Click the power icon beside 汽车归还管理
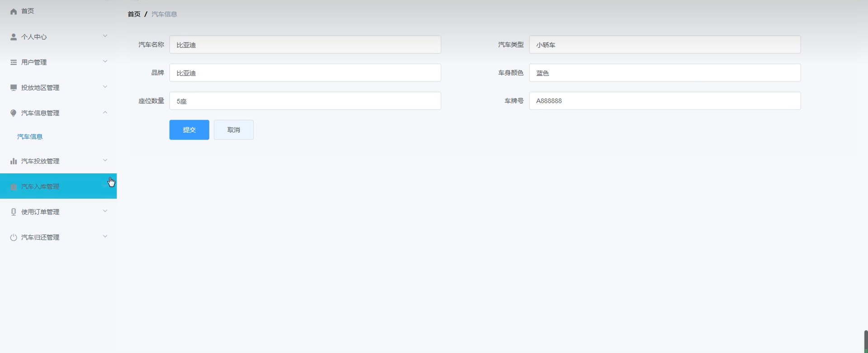The height and width of the screenshot is (353, 868). pyautogui.click(x=14, y=237)
